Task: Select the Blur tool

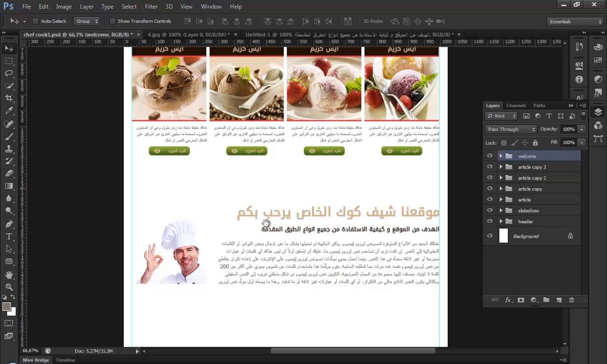Action: tap(9, 198)
